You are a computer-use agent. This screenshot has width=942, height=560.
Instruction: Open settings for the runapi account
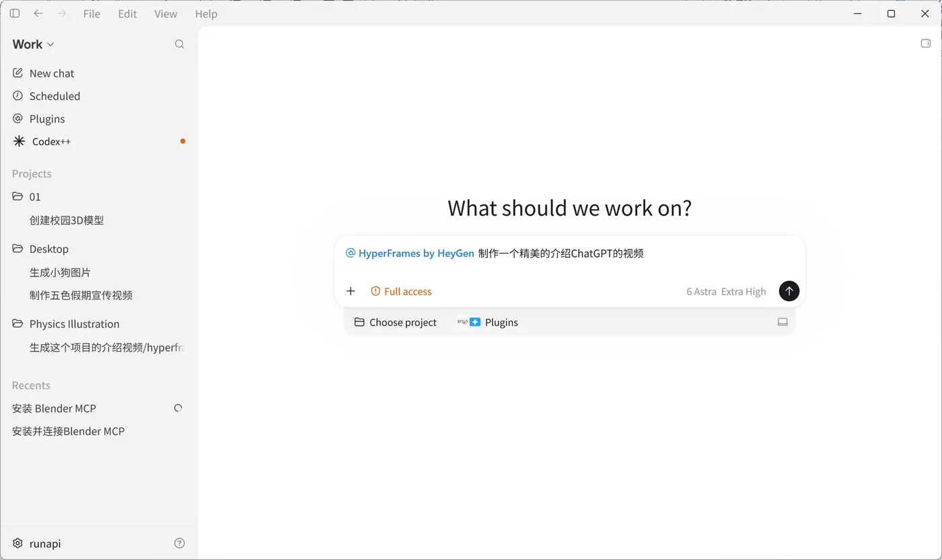click(x=37, y=543)
